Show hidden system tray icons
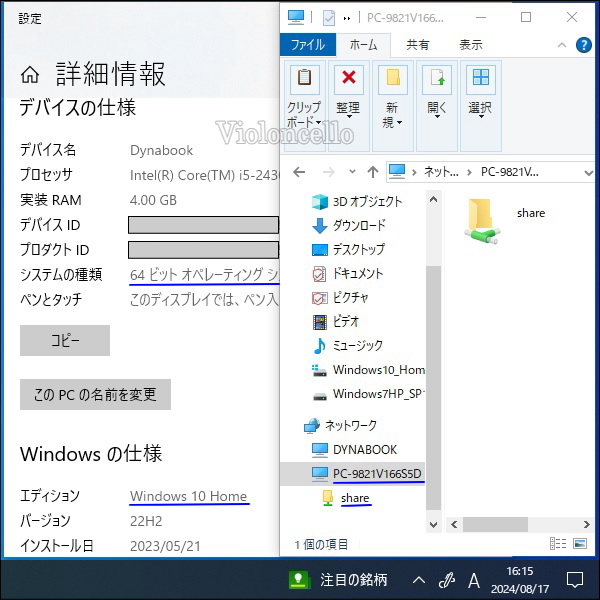The width and height of the screenshot is (600, 600). (419, 580)
